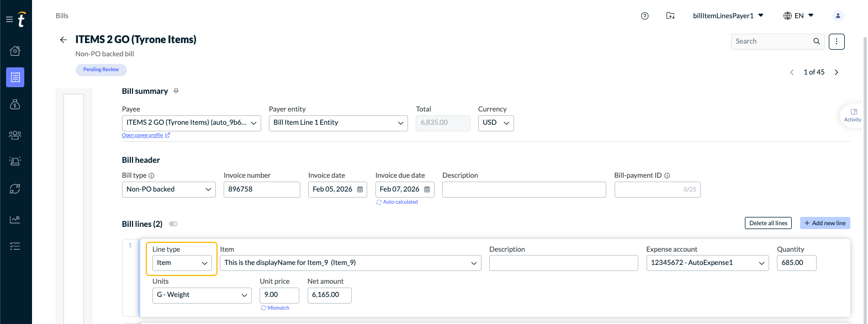Click the Net amount field 6,165.00
Viewport: 868px width, 324px height.
pos(329,295)
